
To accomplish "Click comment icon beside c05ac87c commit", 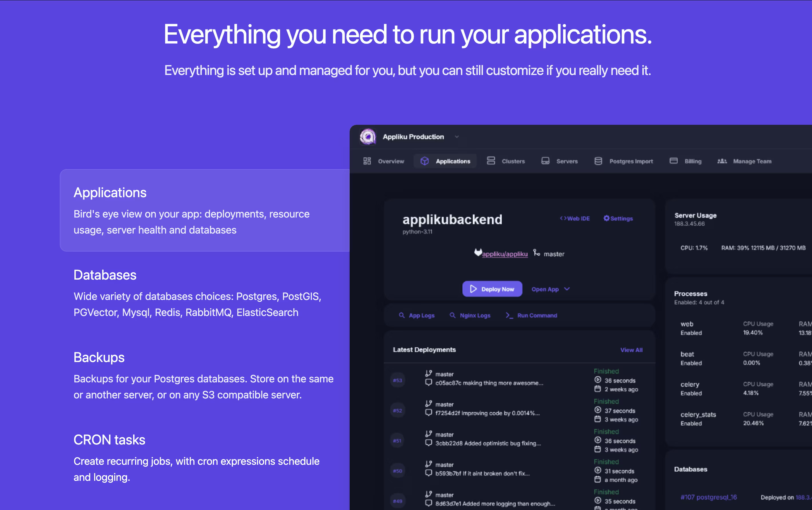I will pos(428,382).
